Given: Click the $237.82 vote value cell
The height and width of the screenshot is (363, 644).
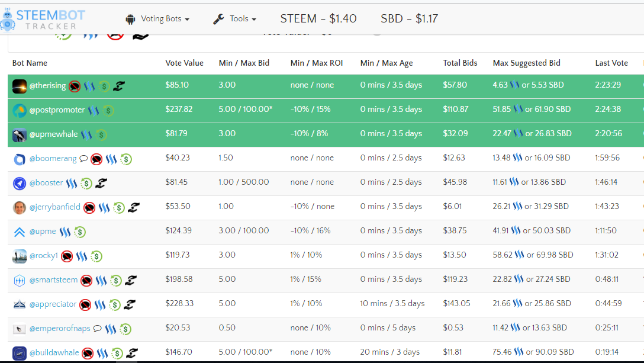Looking at the screenshot, I should coord(179,110).
